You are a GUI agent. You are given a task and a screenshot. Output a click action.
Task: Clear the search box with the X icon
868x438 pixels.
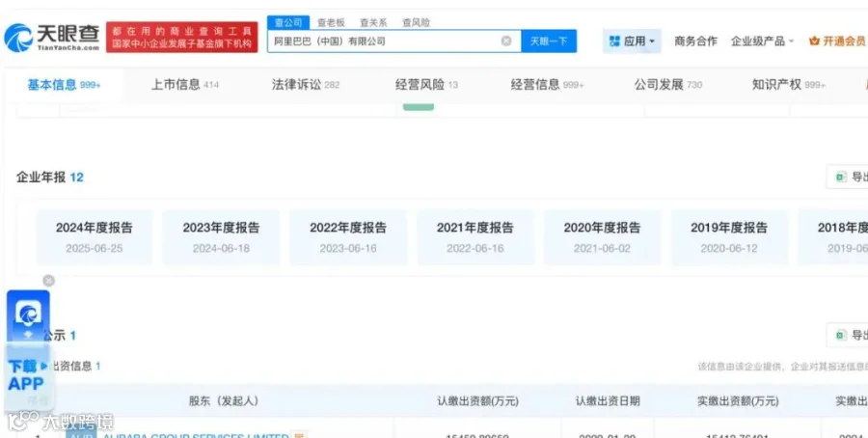click(506, 41)
